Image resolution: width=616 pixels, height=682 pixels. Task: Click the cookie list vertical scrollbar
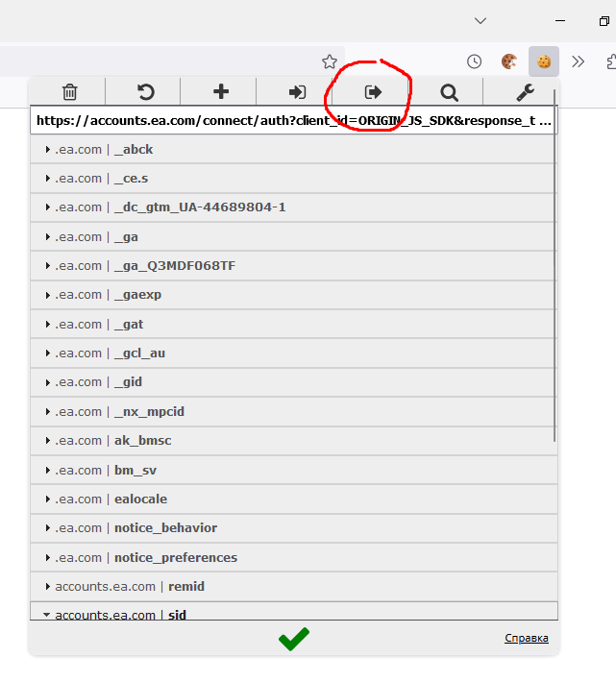554,265
